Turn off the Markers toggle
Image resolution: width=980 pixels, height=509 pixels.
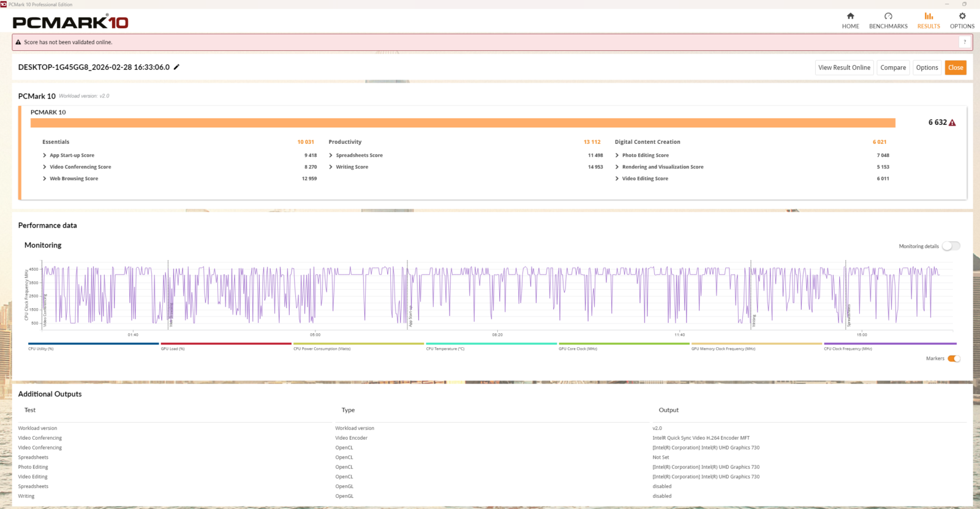point(954,359)
